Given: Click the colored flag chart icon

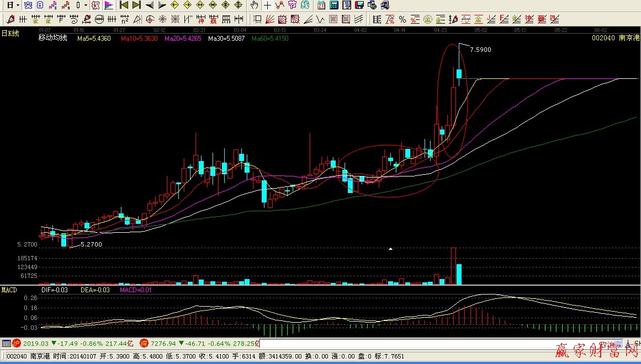Looking at the screenshot, I should coord(109,6).
